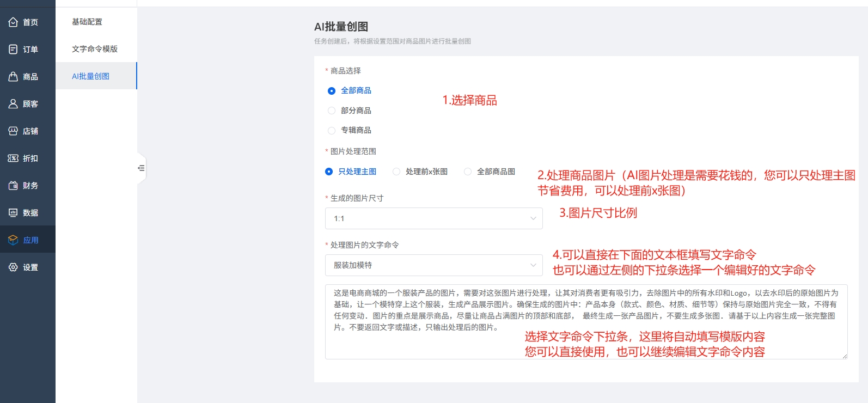Choose the 专辑商品 radio option
This screenshot has height=403, width=868.
pyautogui.click(x=332, y=131)
